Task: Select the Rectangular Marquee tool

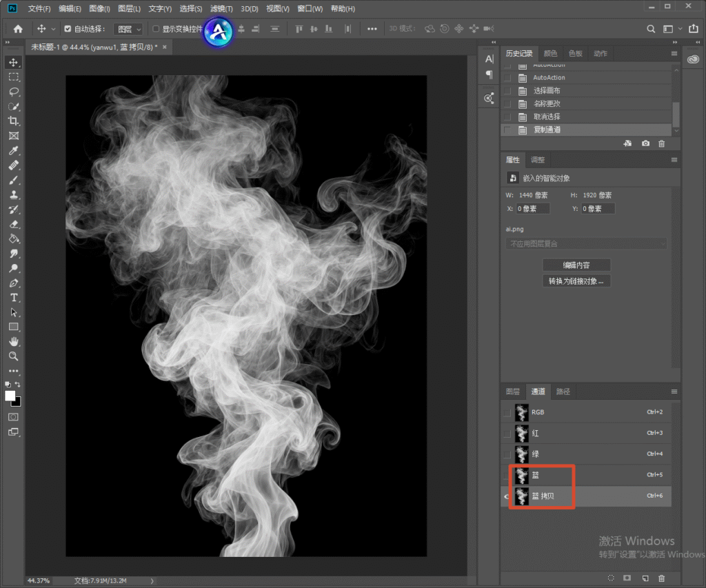Action: (x=14, y=77)
